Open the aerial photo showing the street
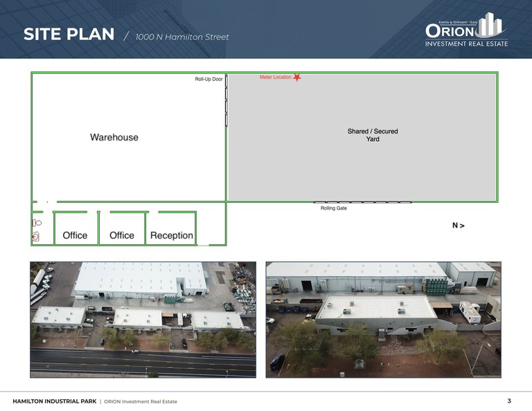 coord(143,320)
